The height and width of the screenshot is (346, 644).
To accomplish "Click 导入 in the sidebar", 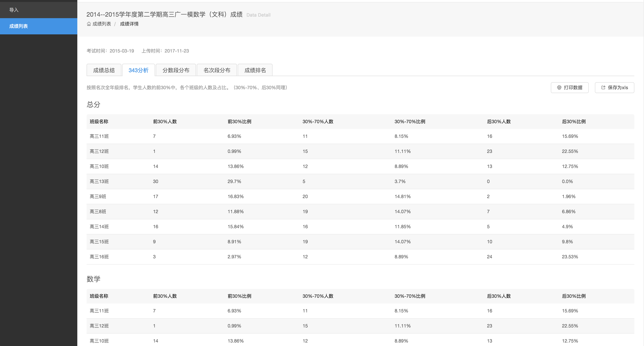I will pos(14,10).
